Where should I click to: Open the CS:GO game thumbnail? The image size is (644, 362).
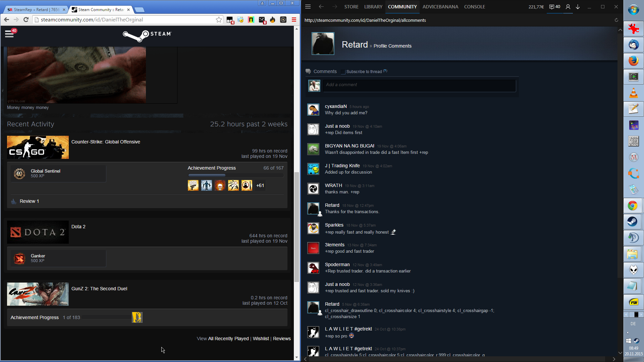[x=38, y=147]
